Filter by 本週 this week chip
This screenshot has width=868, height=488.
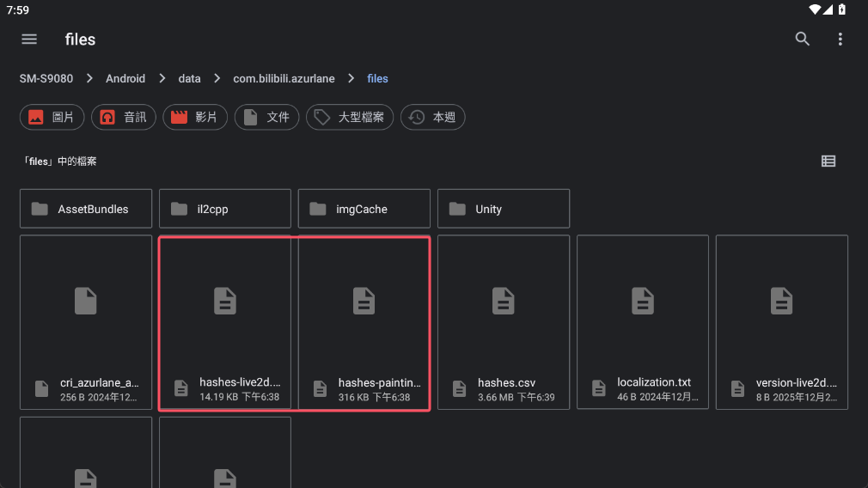433,118
